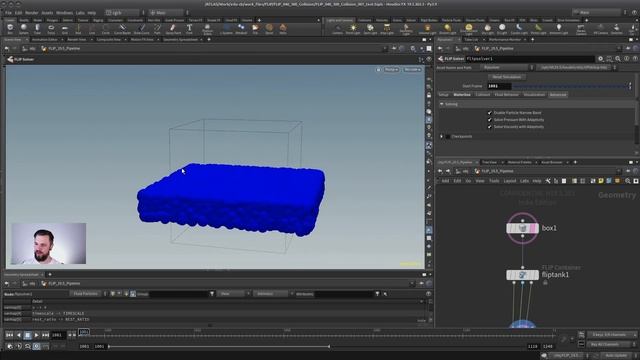Click the network editor find icon
This screenshot has height=360, width=640.
(x=628, y=181)
